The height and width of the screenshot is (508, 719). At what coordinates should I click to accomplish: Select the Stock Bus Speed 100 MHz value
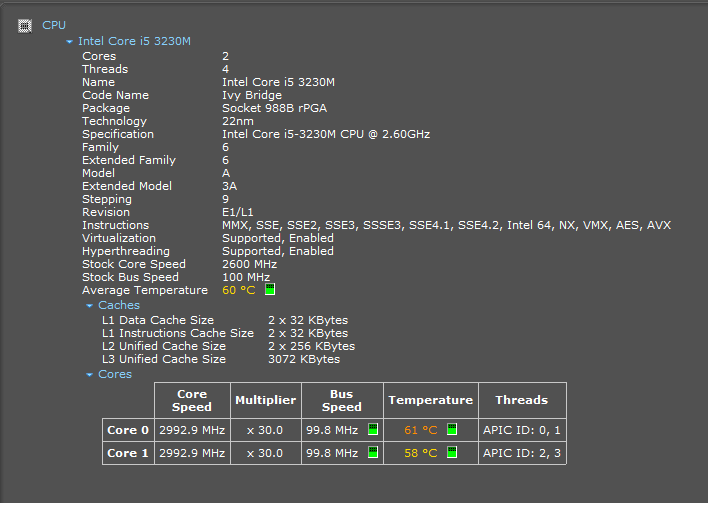click(x=246, y=277)
